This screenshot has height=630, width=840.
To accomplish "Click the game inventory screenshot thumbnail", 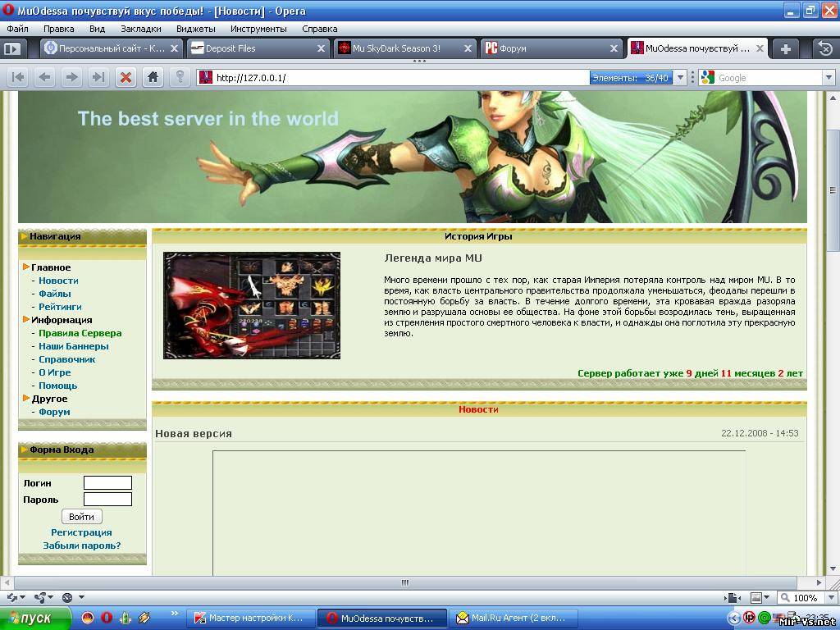I will (252, 305).
